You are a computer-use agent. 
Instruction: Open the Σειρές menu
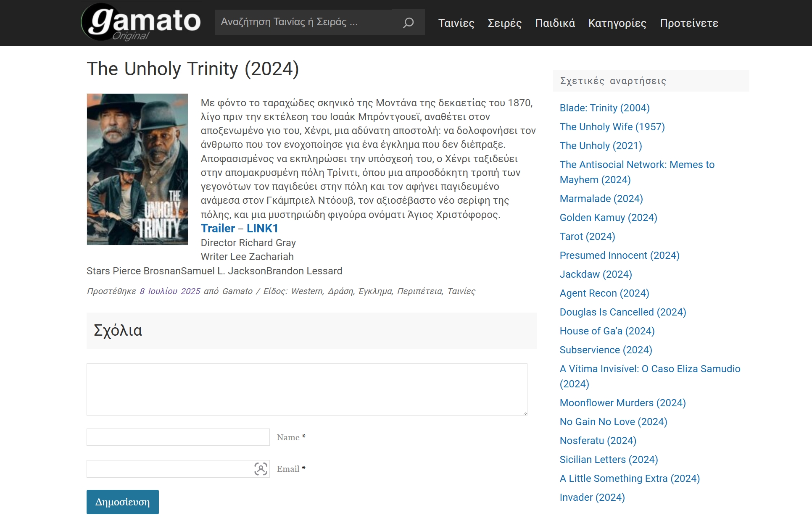pyautogui.click(x=504, y=23)
